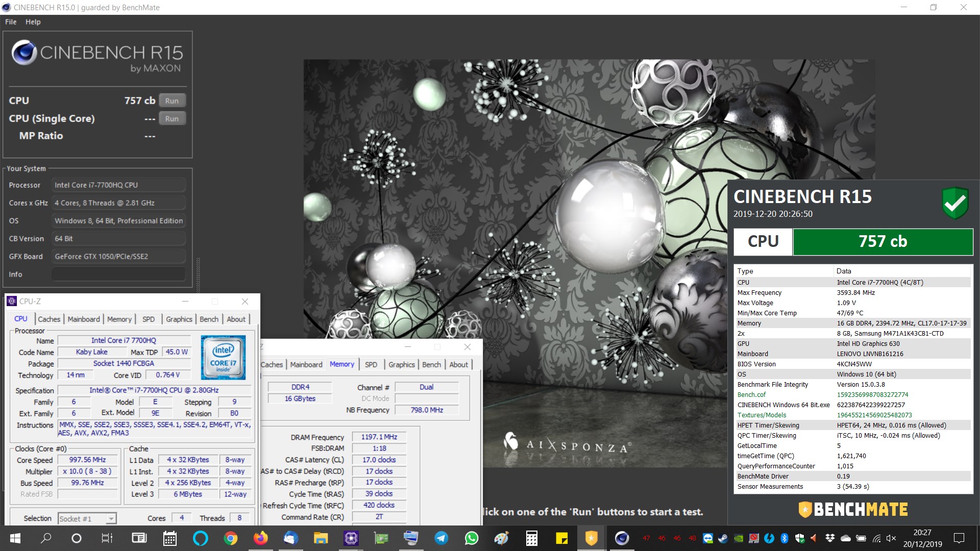980x551 pixels.
Task: Click the Core Speed 997.56 MHz value
Action: (x=87, y=460)
